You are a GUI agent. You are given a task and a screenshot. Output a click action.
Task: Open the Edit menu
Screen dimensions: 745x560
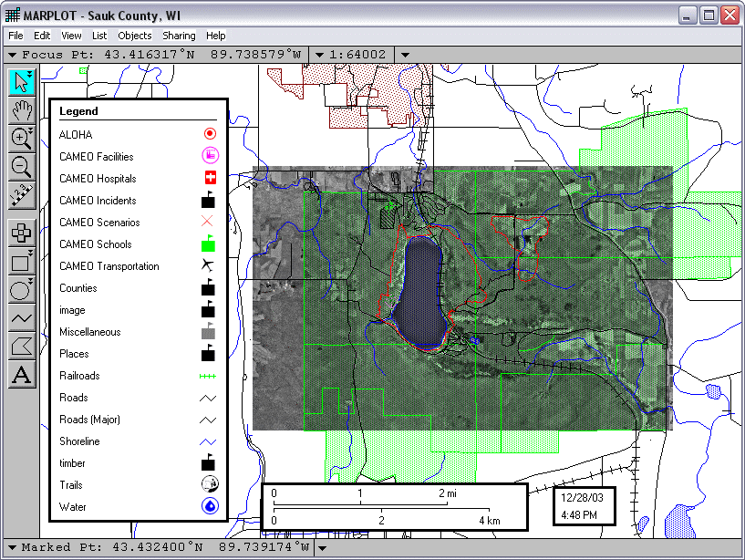coord(42,36)
